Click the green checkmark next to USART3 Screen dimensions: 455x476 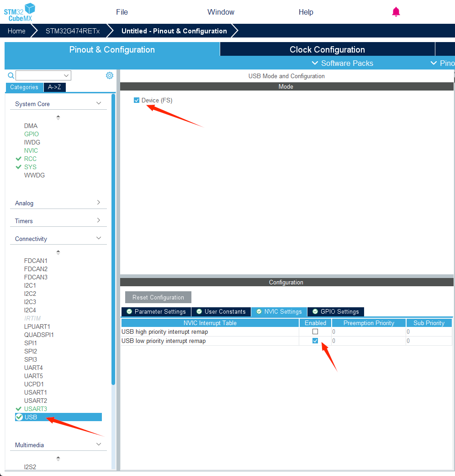click(x=19, y=409)
